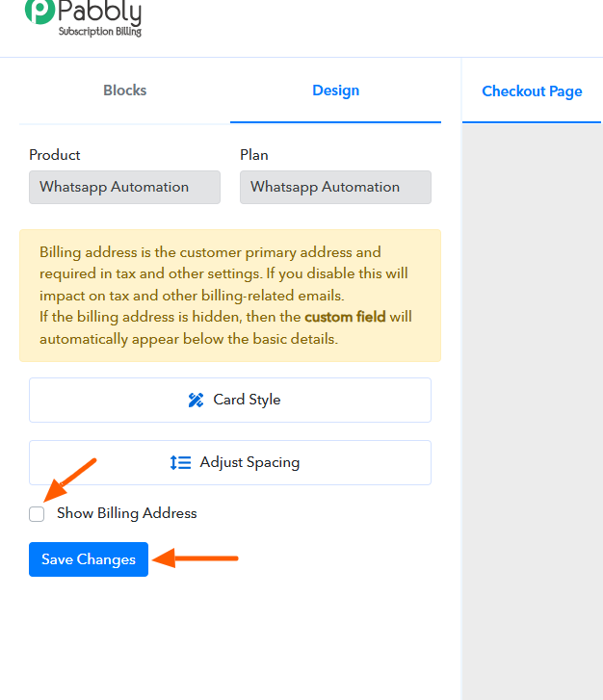Click the orange arrow pointing at Save Changes
Image resolution: width=603 pixels, height=700 pixels.
197,558
